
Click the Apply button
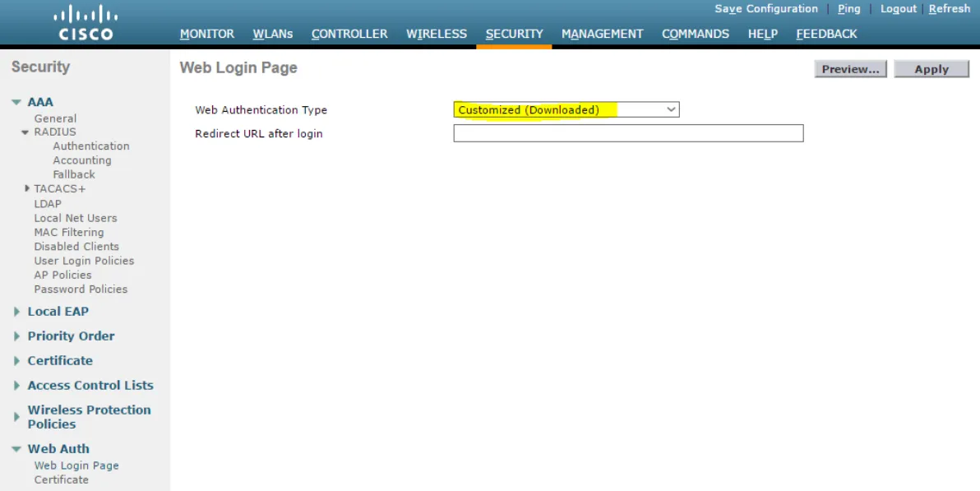(931, 69)
